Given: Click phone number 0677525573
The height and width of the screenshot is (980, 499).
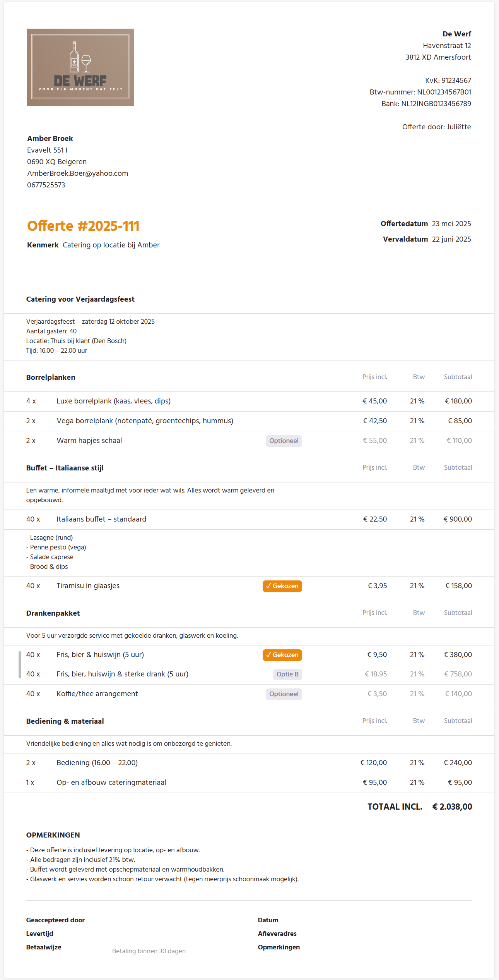Looking at the screenshot, I should point(46,185).
